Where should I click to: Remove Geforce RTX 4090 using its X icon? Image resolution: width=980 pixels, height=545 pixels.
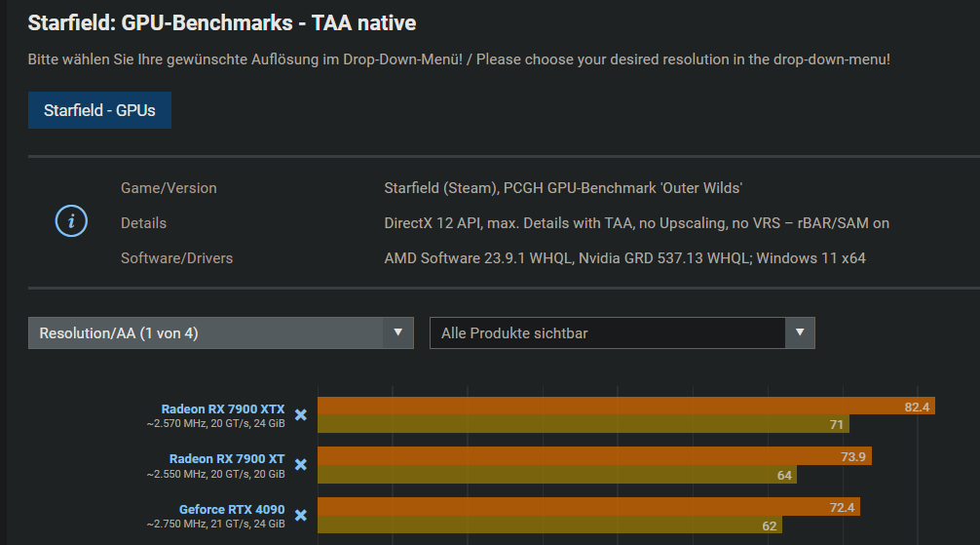pyautogui.click(x=301, y=516)
